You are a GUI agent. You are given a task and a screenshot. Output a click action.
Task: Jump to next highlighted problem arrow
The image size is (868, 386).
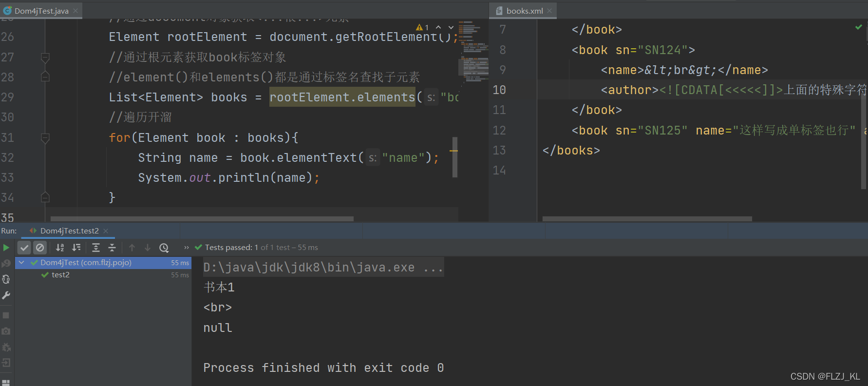point(451,27)
